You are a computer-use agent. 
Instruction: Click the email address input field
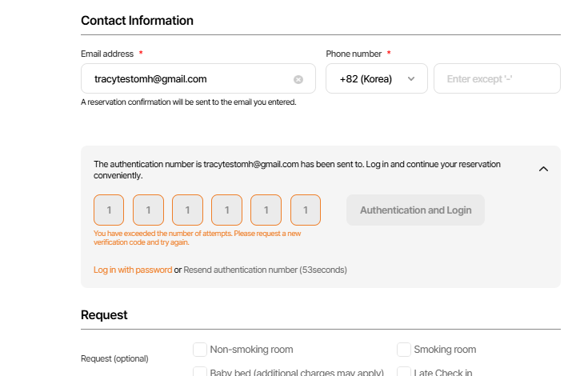[x=188, y=78]
